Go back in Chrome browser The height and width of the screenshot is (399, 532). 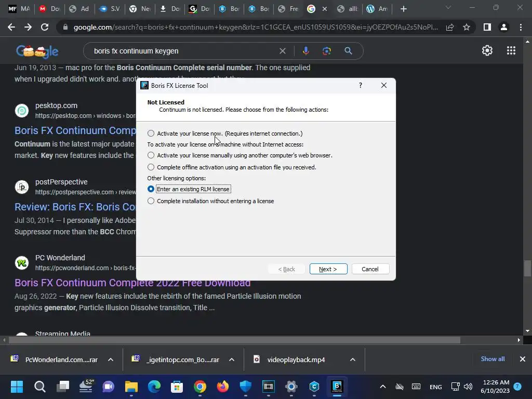pos(11,27)
